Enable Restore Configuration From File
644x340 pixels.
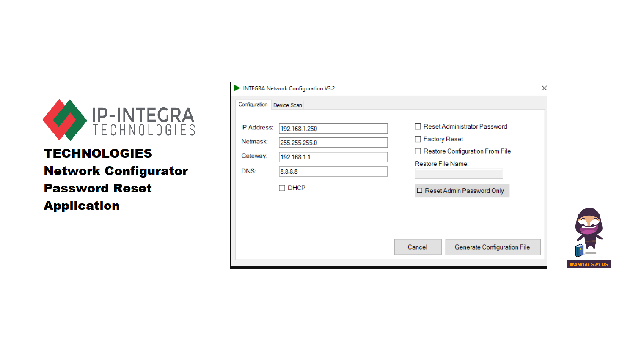tap(418, 151)
